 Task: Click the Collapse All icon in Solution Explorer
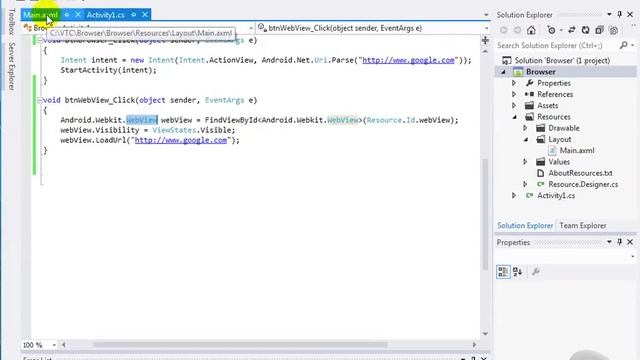(x=599, y=30)
